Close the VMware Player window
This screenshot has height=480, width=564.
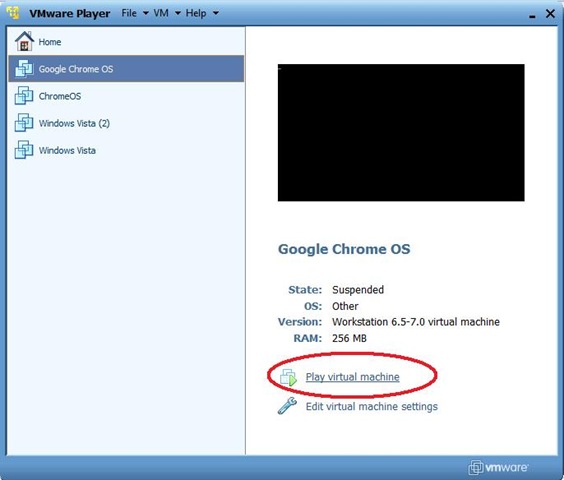(x=550, y=14)
